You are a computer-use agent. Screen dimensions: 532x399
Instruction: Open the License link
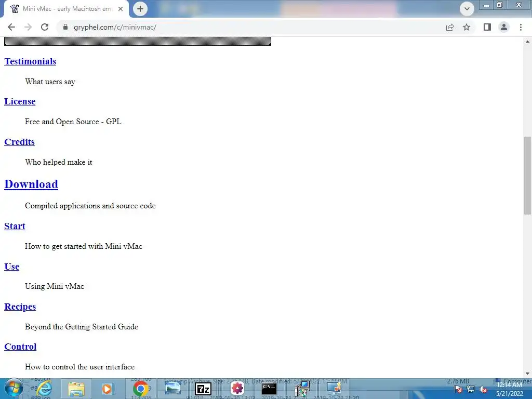[20, 101]
